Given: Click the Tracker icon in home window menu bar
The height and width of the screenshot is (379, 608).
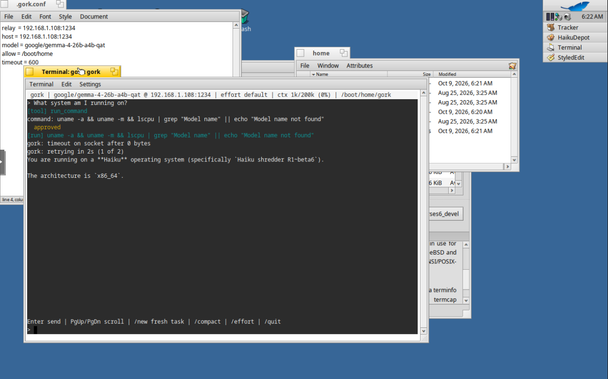Looking at the screenshot, I should click(x=512, y=66).
